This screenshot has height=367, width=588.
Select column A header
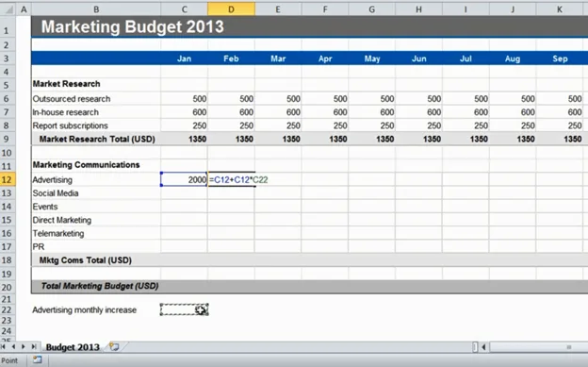tap(24, 9)
